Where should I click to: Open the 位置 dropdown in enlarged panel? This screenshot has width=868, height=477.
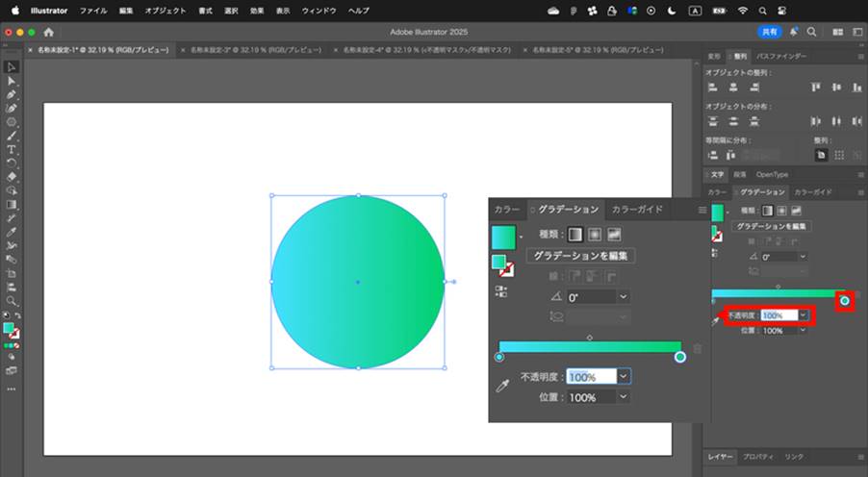click(x=624, y=397)
